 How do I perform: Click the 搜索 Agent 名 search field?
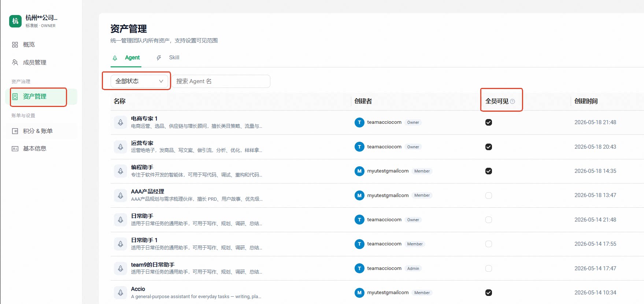(x=221, y=81)
